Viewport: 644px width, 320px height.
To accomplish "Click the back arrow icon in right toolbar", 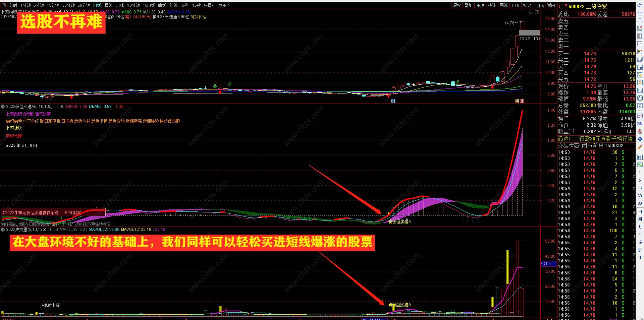I will tap(640, 5).
